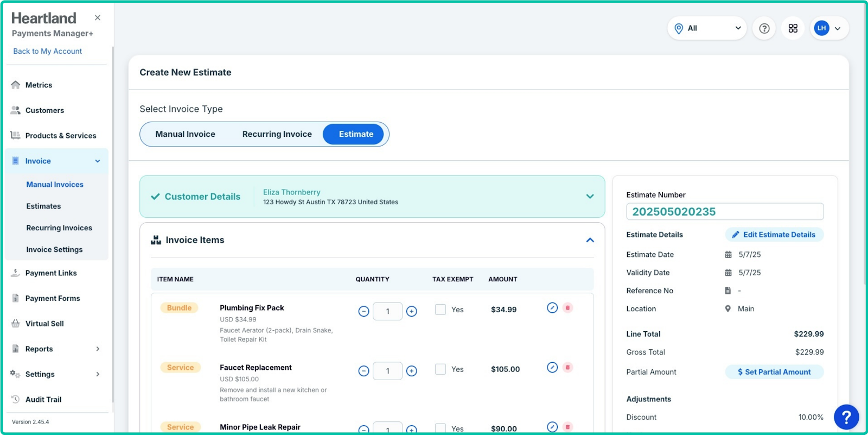The height and width of the screenshot is (435, 868).
Task: Check Tax Exempt for Faucet Replacement
Action: coord(441,369)
